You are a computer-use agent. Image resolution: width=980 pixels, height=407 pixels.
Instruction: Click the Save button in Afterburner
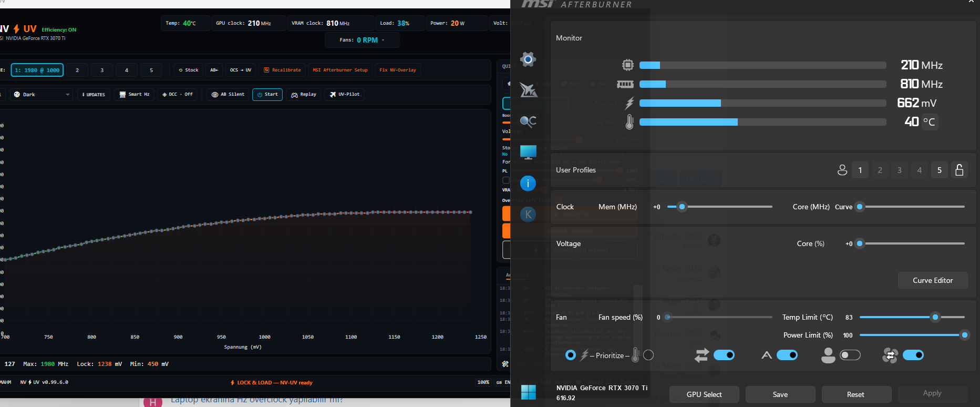coord(780,394)
